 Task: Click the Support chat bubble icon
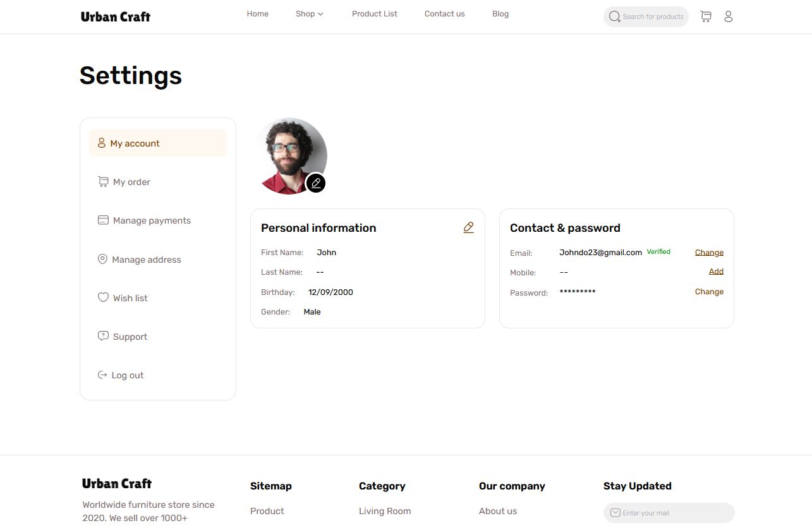point(103,336)
